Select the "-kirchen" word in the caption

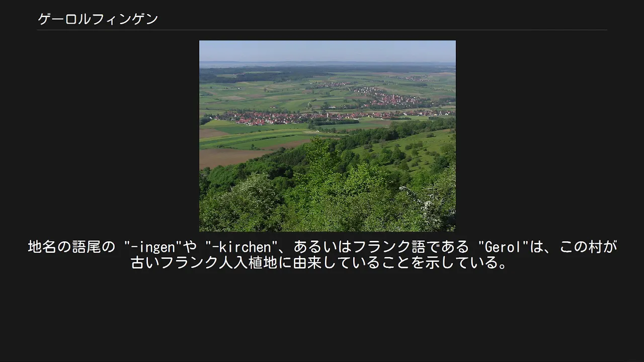243,247
